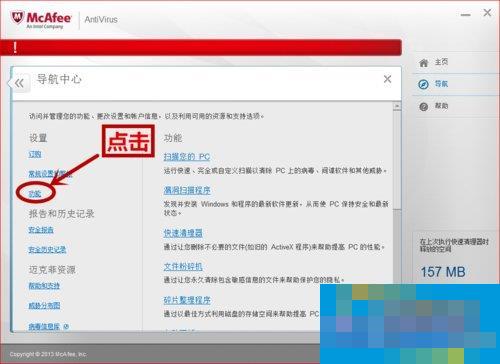Close the 导航中心 panel with its X

[x=387, y=79]
